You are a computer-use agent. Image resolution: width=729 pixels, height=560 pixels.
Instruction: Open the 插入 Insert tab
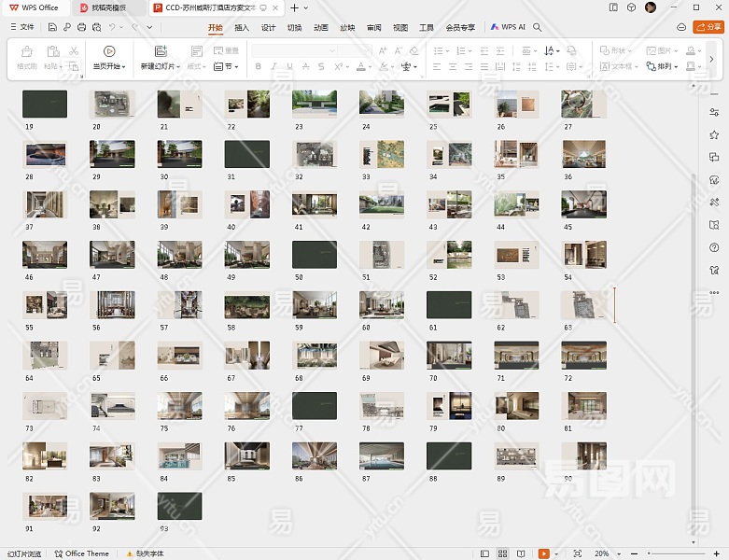(242, 27)
